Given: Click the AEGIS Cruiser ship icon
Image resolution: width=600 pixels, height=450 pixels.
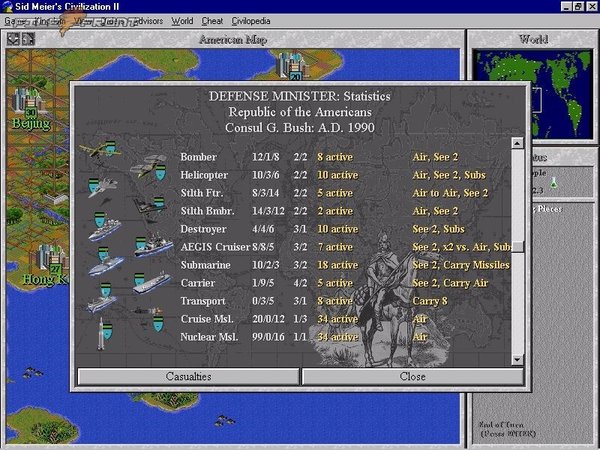Looking at the screenshot, I should [x=153, y=246].
